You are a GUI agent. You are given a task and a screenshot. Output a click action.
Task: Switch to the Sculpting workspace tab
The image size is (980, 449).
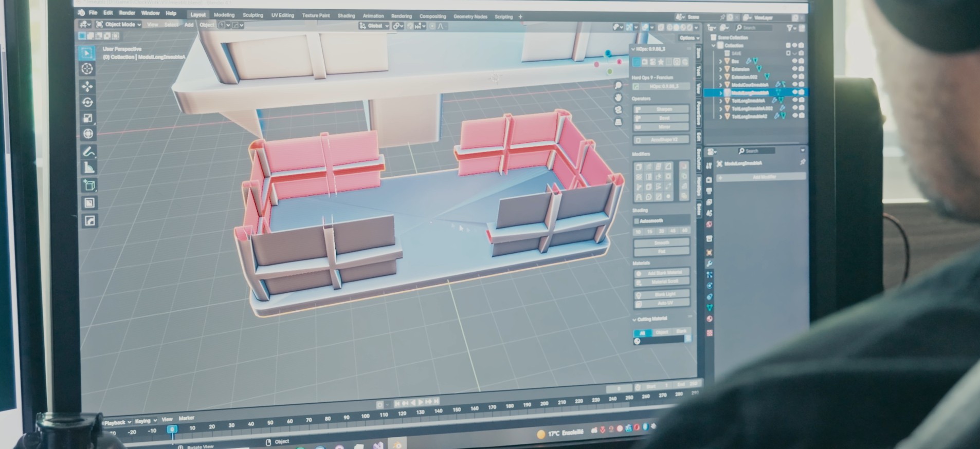click(252, 15)
